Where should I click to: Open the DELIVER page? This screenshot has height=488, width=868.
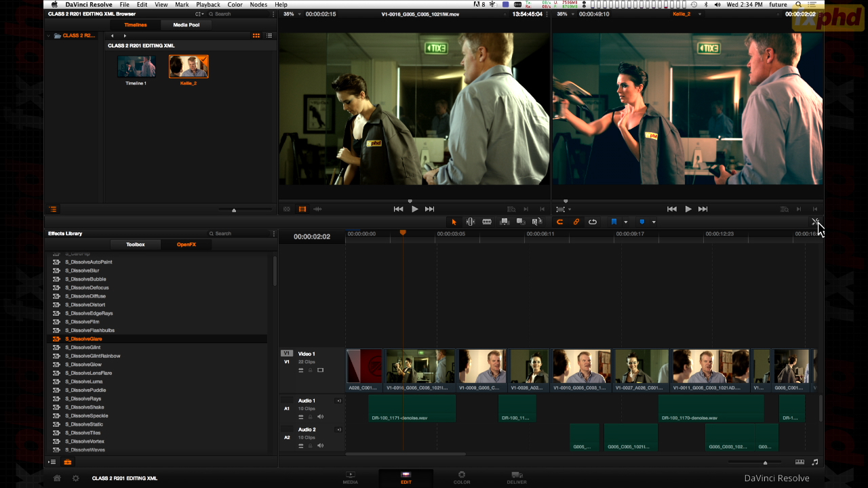click(x=517, y=478)
